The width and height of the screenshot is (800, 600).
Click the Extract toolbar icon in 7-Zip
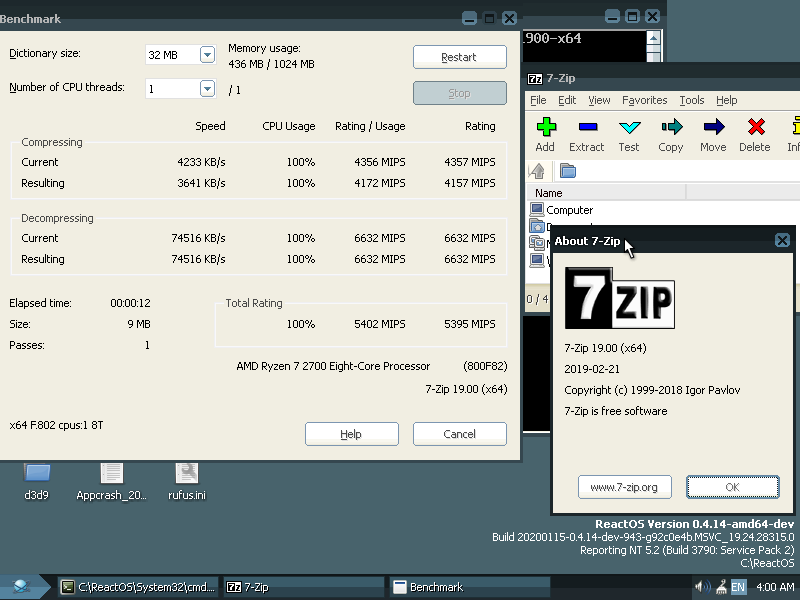coord(587,135)
